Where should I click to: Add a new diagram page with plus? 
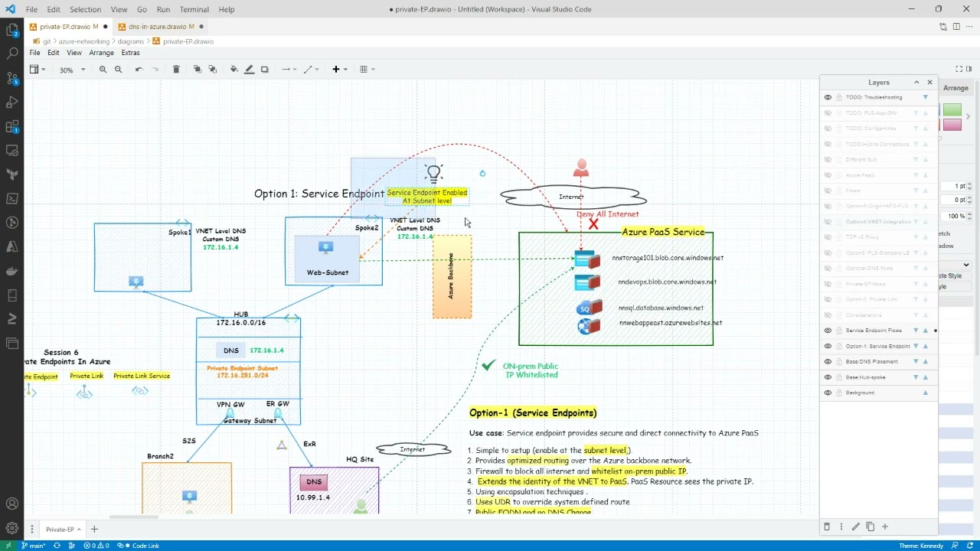(94, 530)
